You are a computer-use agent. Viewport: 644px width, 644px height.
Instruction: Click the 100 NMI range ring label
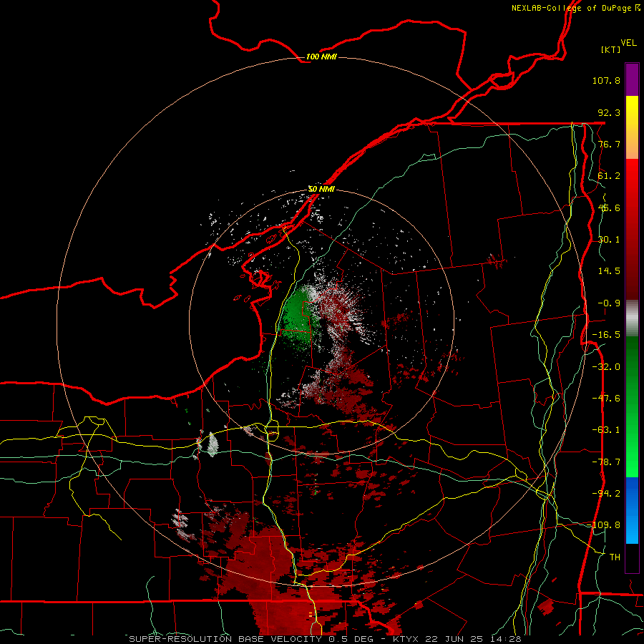(x=321, y=57)
